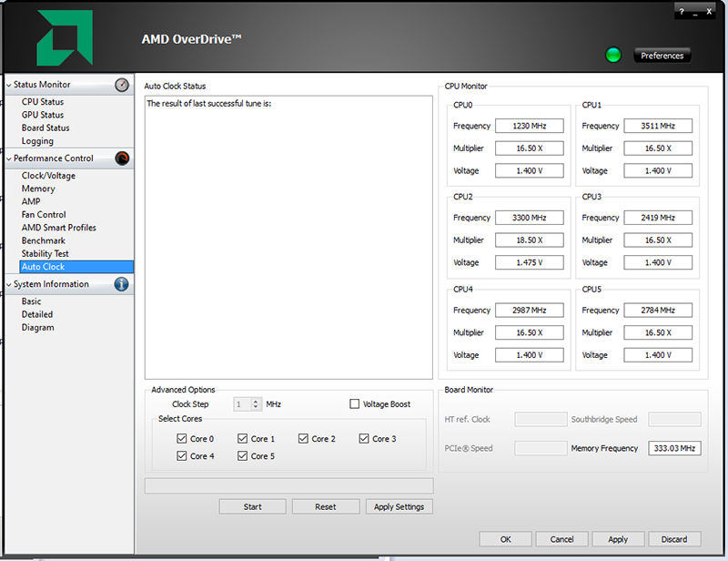This screenshot has height=561, width=728.
Task: Uncheck the Core 2 checkbox
Action: coord(303,438)
